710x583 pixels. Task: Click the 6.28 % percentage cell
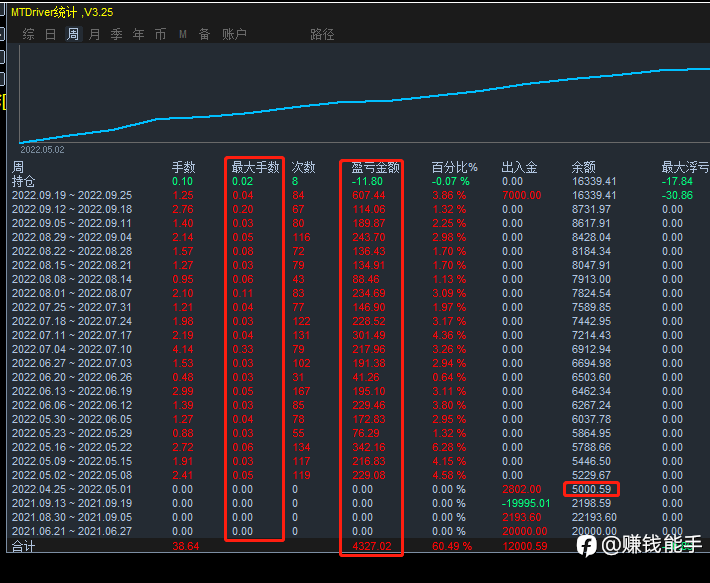pos(449,448)
